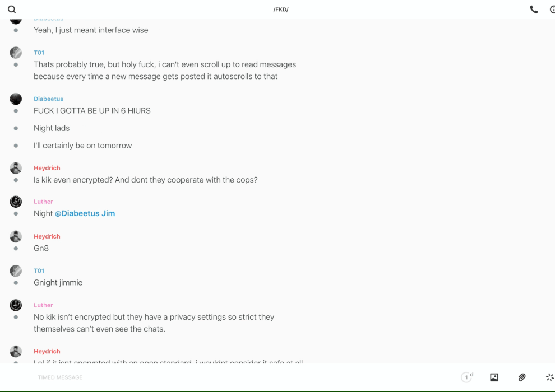Click in the Timed Message input field
This screenshot has width=555, height=392.
[224, 377]
